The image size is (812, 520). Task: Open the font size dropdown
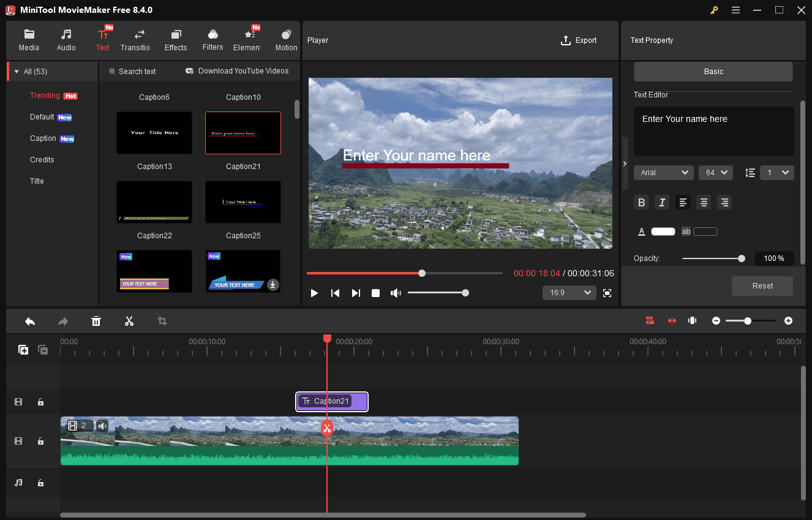715,172
